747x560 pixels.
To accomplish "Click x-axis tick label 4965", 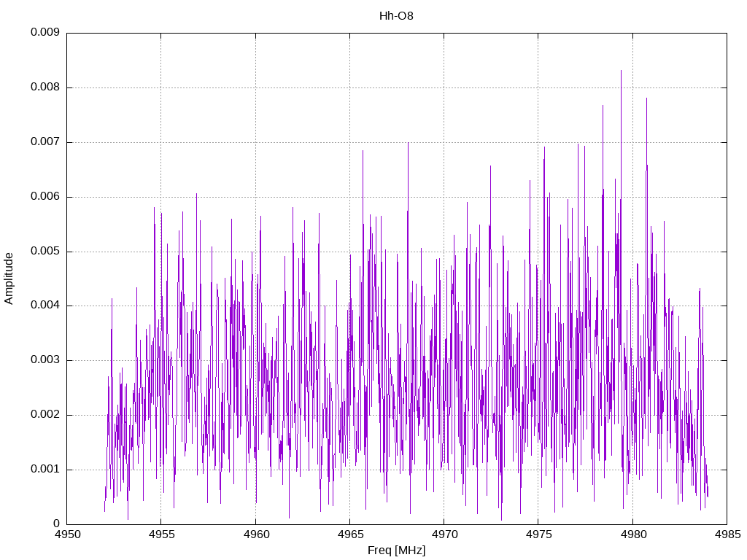I will pos(350,534).
